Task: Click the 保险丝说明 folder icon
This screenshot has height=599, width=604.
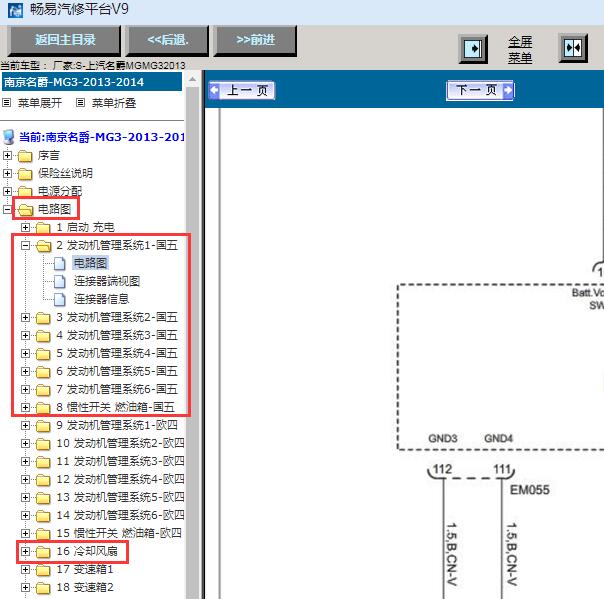Action: pyautogui.click(x=25, y=174)
